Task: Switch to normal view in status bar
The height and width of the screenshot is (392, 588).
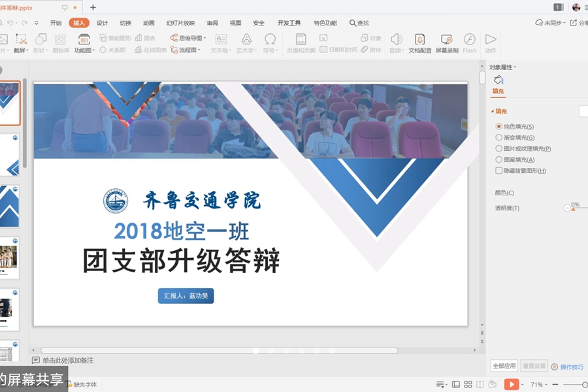Action: (x=456, y=385)
